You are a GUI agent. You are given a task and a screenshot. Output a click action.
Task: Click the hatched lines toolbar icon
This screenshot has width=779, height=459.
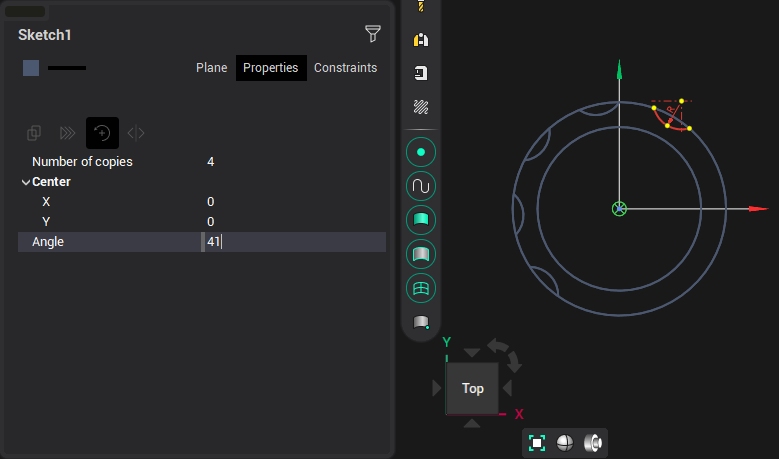point(421,106)
